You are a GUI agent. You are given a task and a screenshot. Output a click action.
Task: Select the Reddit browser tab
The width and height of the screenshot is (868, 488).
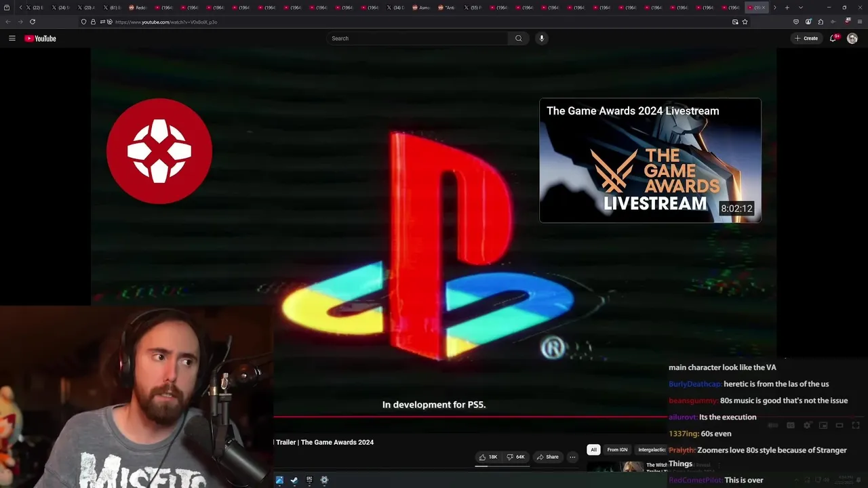137,7
